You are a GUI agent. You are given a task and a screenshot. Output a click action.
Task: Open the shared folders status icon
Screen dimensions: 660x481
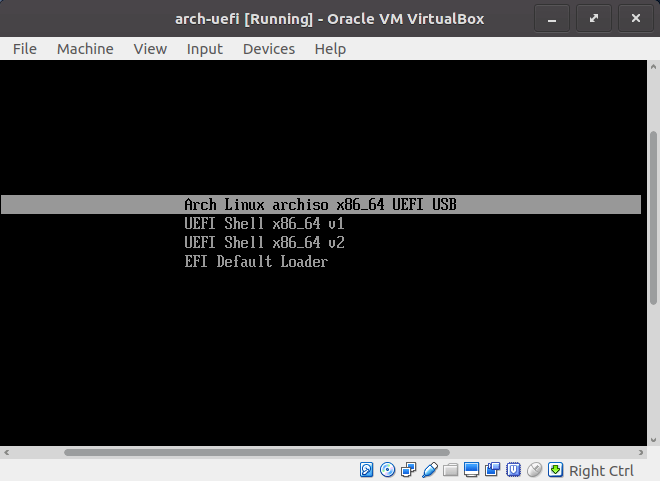tap(451, 470)
